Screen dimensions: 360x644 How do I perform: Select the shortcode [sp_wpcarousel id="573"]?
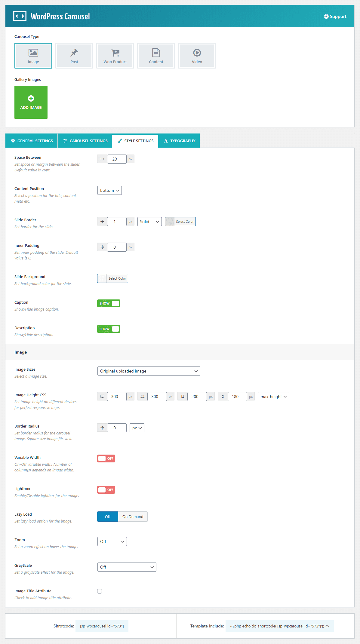pyautogui.click(x=102, y=626)
